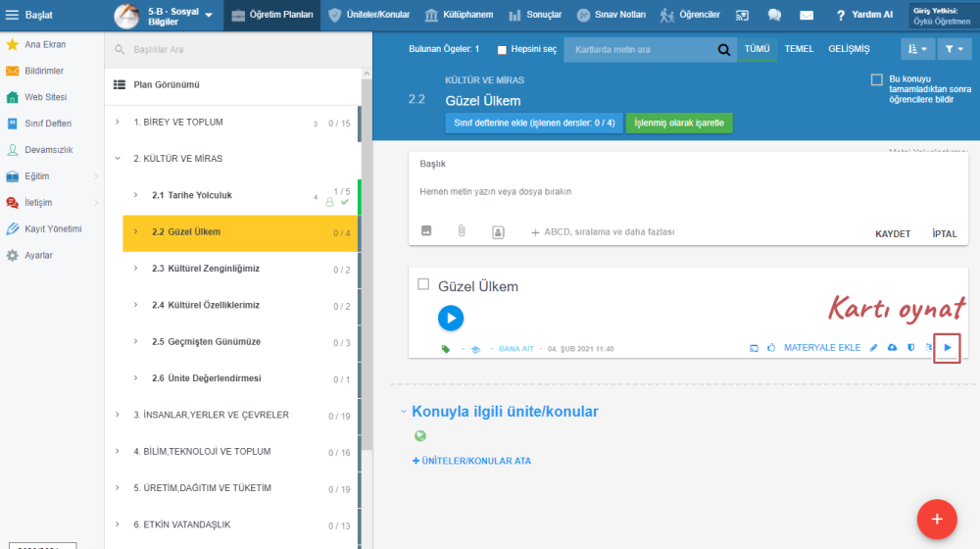
Task: Click the Kartlarda metin ara field
Action: click(x=641, y=49)
